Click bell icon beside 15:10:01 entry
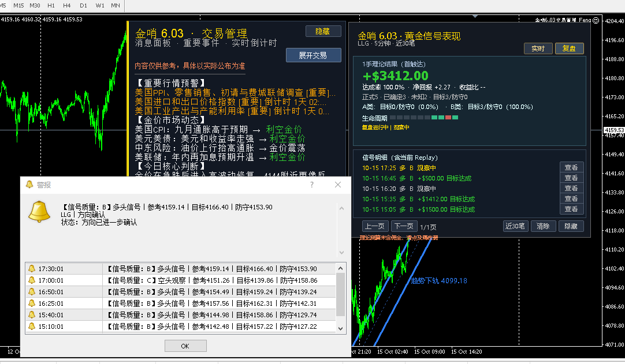The width and height of the screenshot is (625, 364). (x=32, y=327)
